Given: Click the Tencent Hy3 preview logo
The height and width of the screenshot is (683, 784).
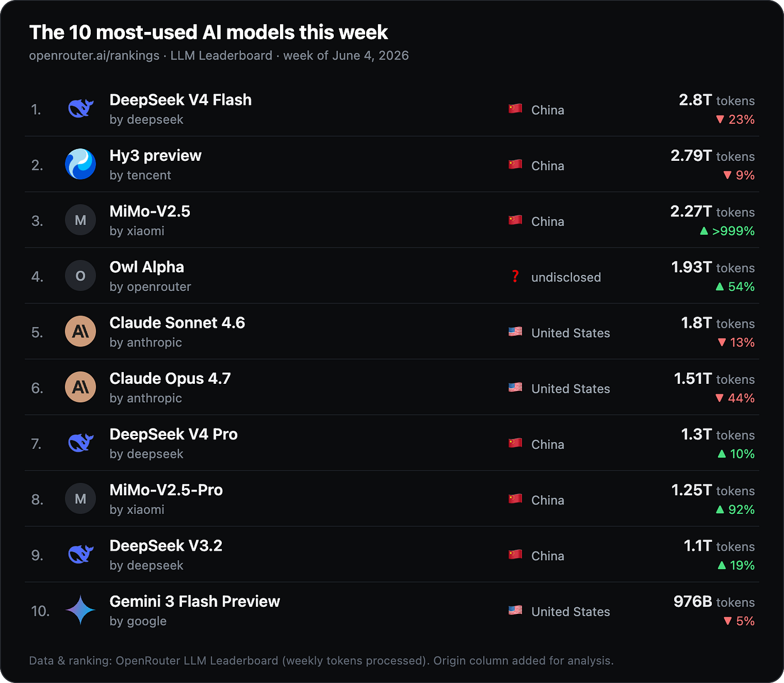Looking at the screenshot, I should 81,164.
